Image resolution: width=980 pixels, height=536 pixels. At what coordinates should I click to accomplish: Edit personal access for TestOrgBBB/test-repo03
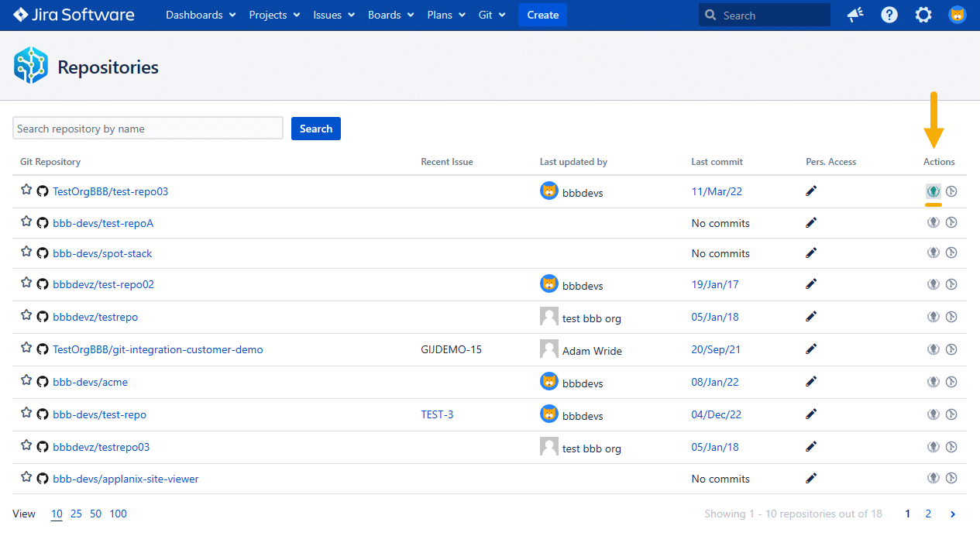click(811, 191)
